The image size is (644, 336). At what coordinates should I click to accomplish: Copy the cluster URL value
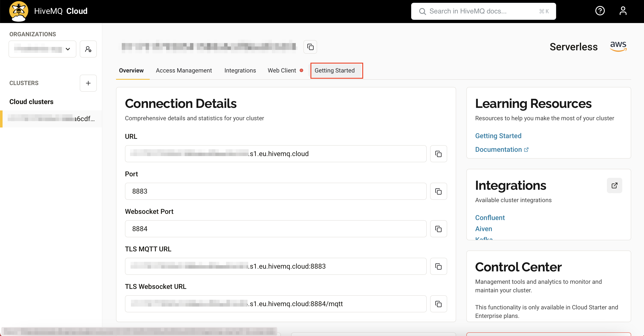coord(438,154)
